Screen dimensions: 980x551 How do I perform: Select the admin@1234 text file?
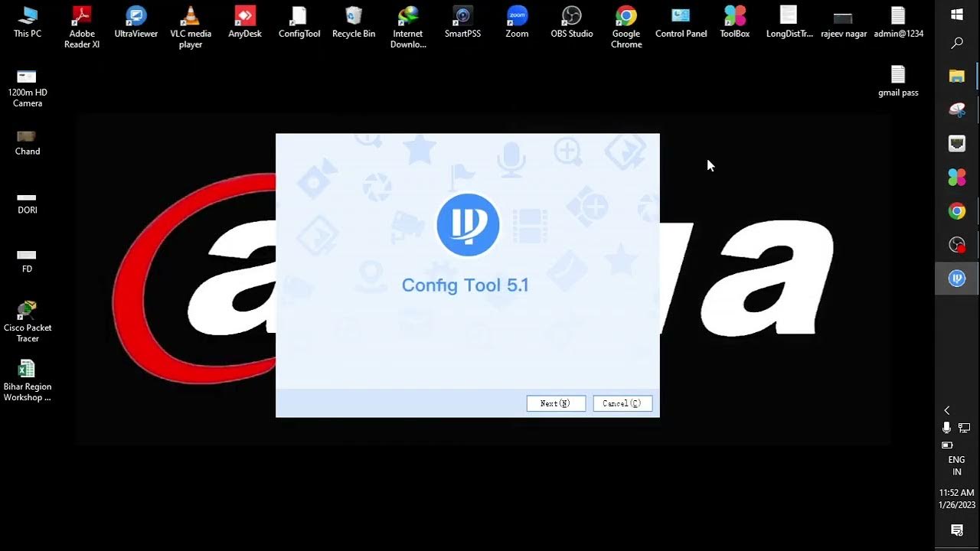(898, 21)
